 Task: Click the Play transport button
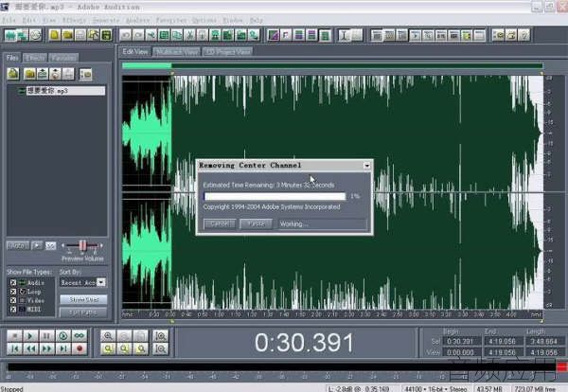tap(30, 336)
